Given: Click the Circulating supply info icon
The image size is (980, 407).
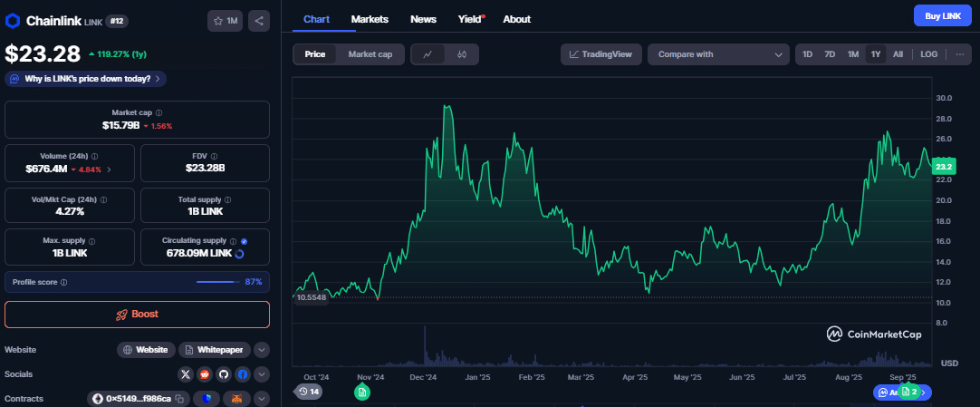Looking at the screenshot, I should [233, 241].
